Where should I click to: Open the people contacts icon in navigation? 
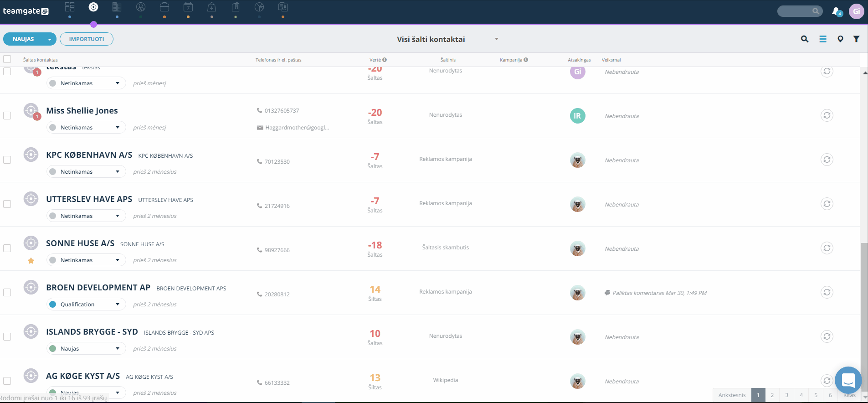click(x=141, y=7)
